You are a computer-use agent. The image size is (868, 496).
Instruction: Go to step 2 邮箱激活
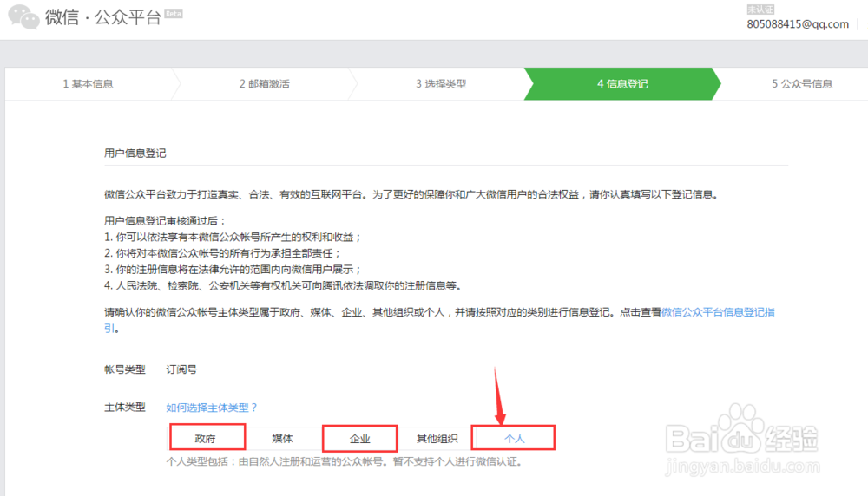(265, 84)
